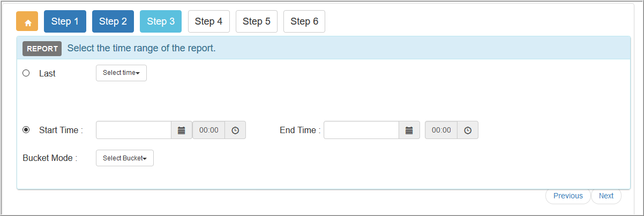644x216 pixels.
Task: Go to the orange home icon
Action: [27, 21]
